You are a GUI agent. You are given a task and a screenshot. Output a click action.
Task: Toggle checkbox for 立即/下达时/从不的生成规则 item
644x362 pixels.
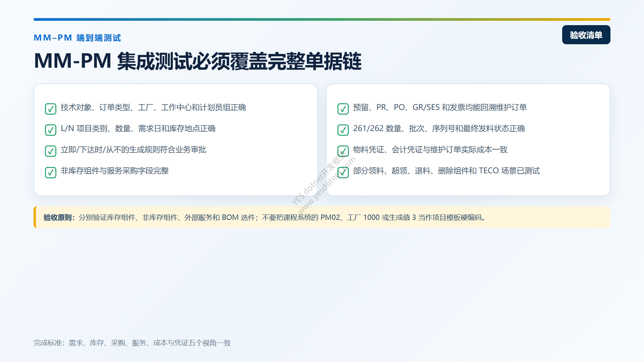pos(51,151)
